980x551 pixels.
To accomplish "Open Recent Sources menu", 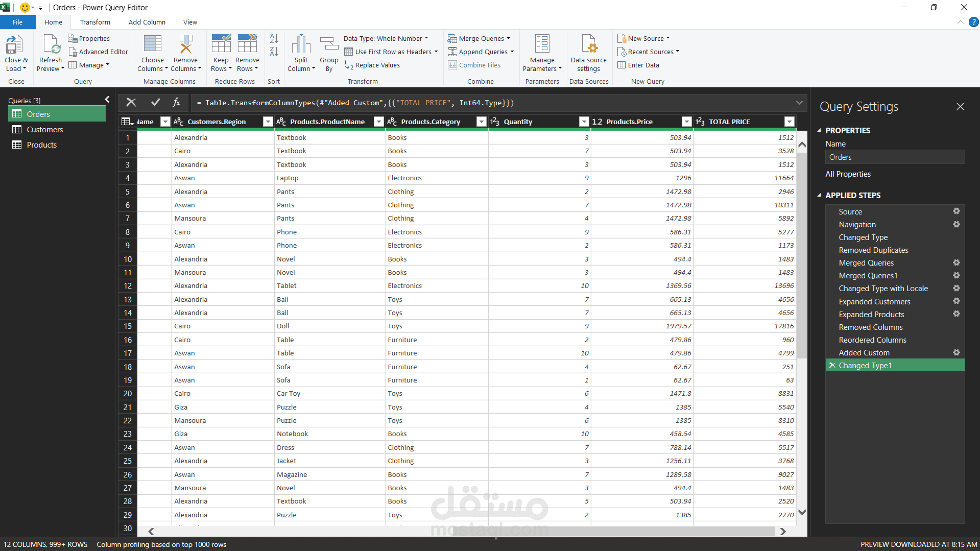I will (x=649, y=52).
